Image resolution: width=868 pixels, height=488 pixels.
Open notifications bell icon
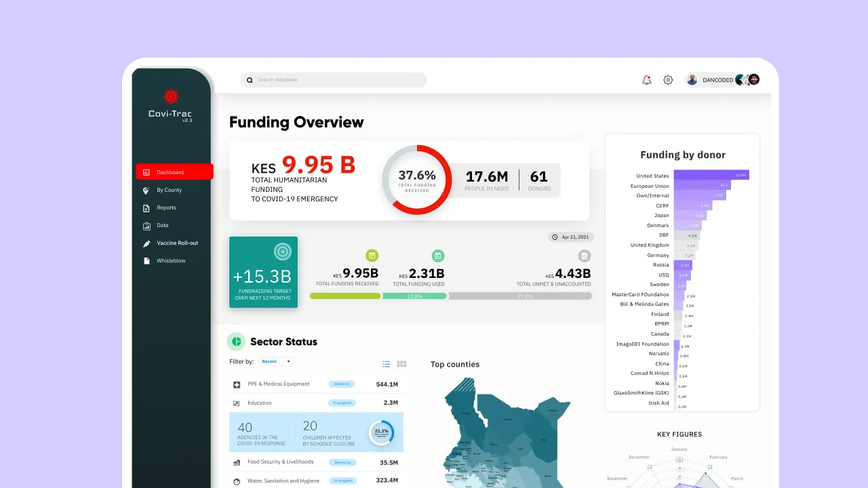point(647,80)
